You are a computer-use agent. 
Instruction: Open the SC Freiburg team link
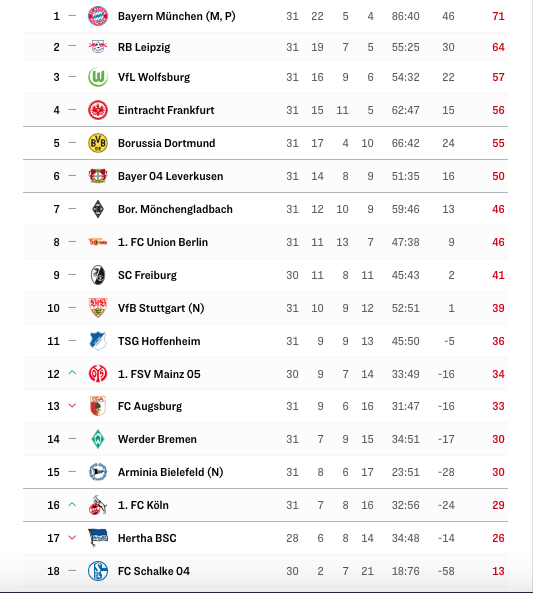tap(147, 275)
